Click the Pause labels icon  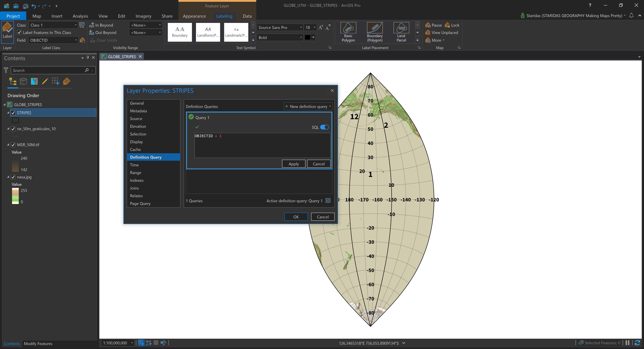(433, 25)
